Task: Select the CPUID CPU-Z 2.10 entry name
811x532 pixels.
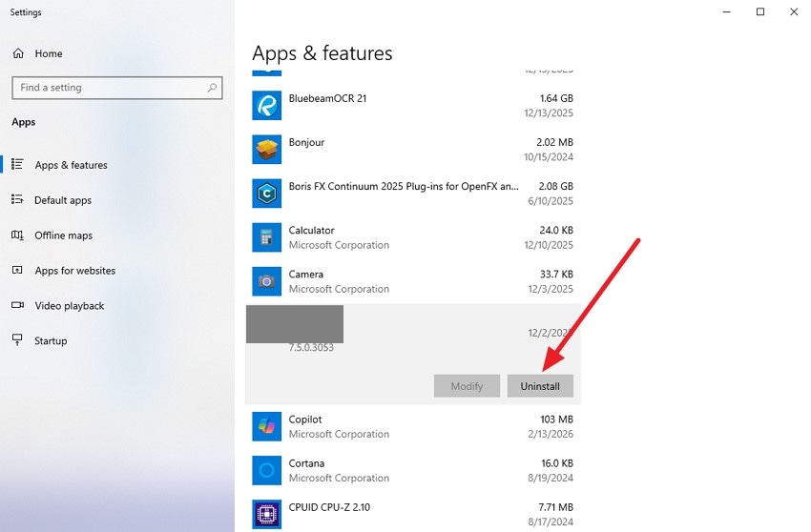Action: [329, 507]
